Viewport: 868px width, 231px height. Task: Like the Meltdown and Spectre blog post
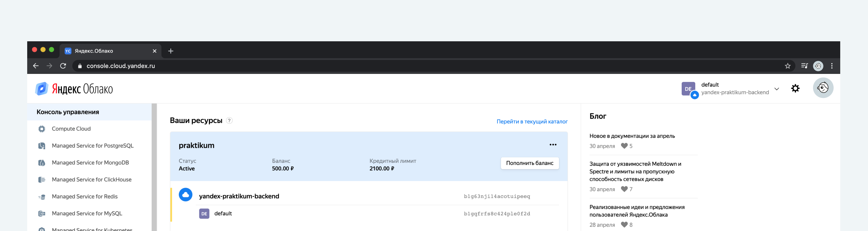(x=624, y=189)
